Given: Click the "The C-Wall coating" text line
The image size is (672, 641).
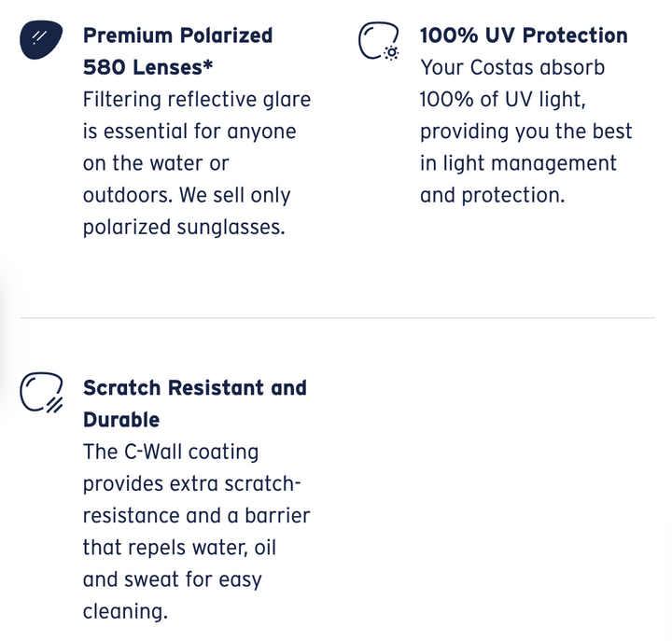Looking at the screenshot, I should pyautogui.click(x=171, y=452).
